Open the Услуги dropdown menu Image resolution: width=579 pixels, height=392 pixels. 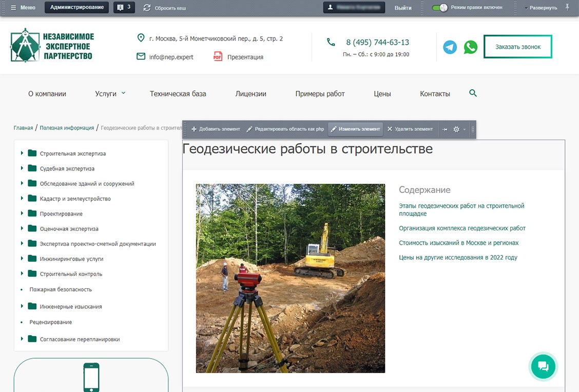110,93
